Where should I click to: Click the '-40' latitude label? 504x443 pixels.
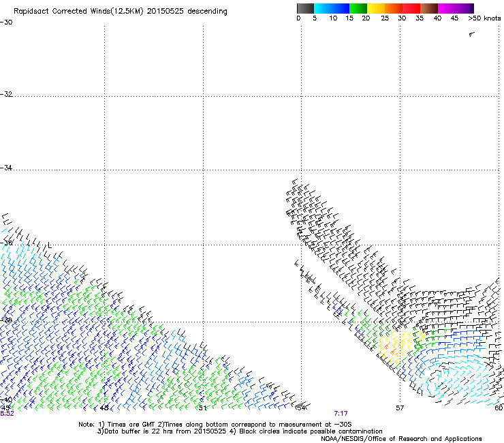click(x=6, y=399)
